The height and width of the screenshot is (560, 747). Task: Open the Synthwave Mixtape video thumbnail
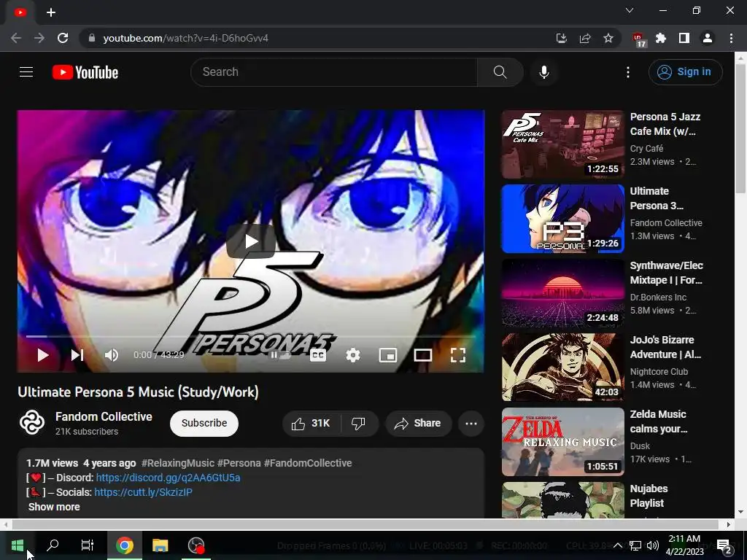(562, 293)
